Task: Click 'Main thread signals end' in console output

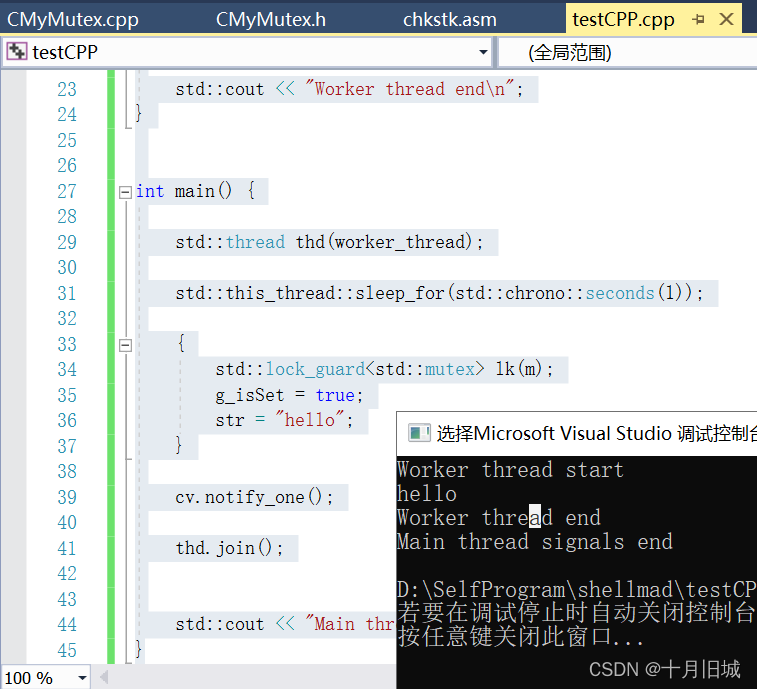Action: (x=534, y=542)
